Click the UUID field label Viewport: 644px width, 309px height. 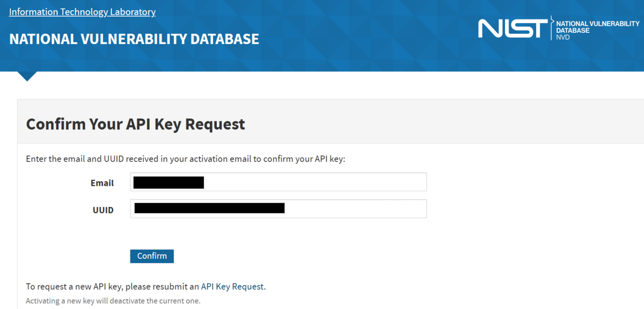click(103, 210)
